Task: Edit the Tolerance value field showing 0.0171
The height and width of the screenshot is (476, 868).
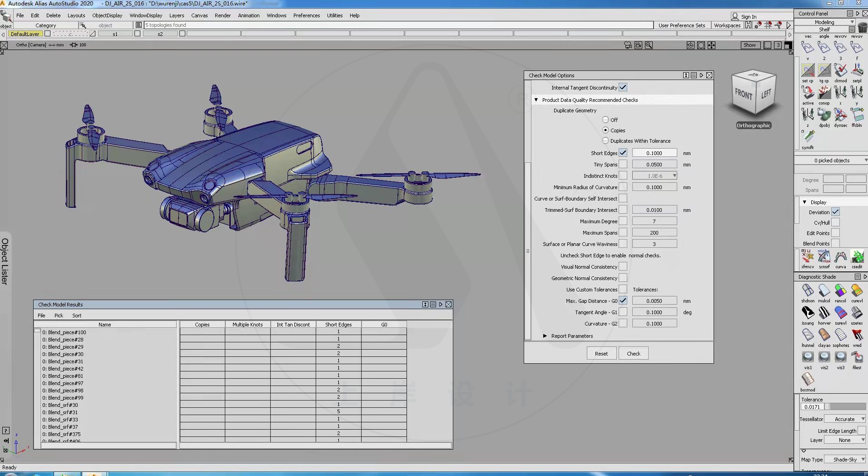Action: tap(813, 406)
